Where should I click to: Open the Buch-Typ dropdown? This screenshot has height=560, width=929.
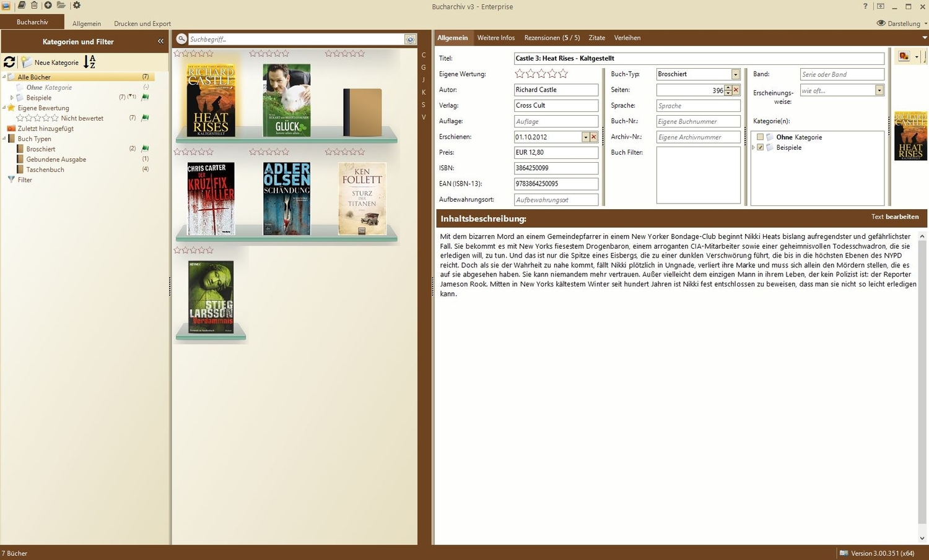pos(735,74)
